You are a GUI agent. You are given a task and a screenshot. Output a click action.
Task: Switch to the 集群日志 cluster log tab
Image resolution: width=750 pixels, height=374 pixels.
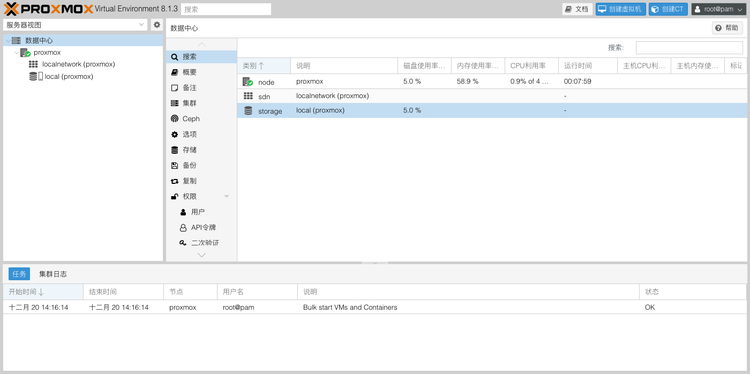[53, 274]
